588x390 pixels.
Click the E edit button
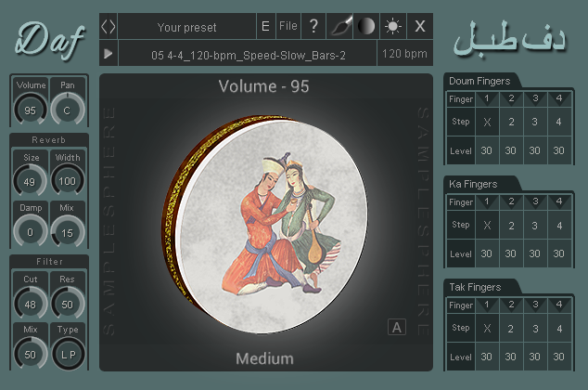pos(265,26)
